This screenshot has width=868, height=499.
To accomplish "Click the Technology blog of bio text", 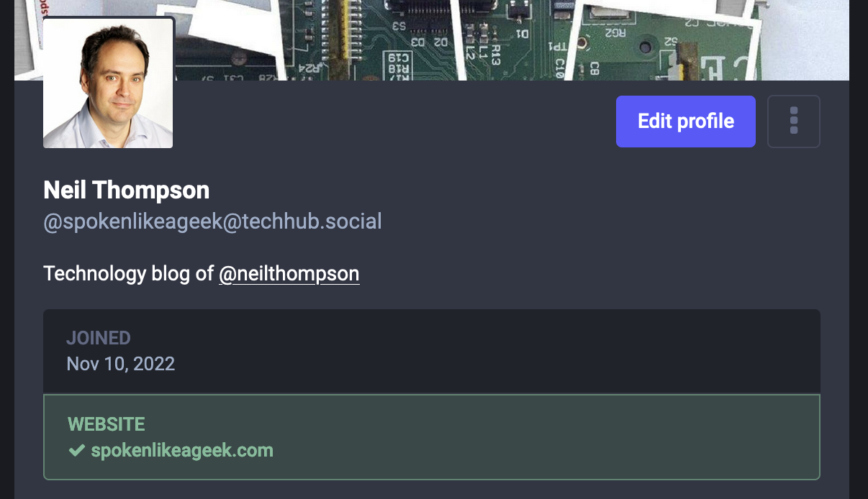I will coord(129,273).
